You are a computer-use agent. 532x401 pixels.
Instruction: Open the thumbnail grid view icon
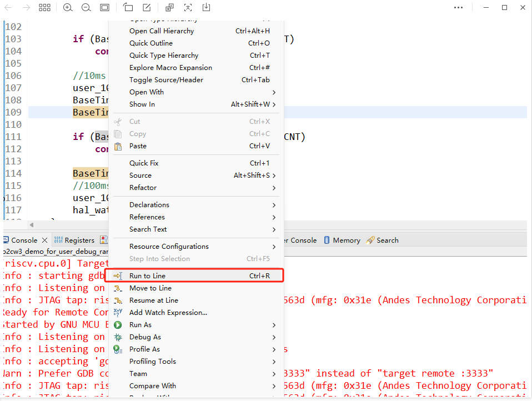[x=45, y=8]
